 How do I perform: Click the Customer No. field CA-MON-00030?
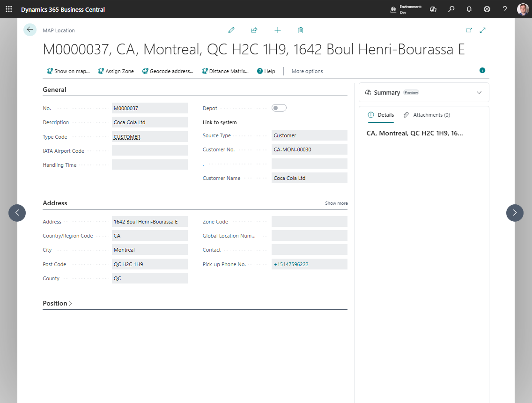tap(310, 149)
